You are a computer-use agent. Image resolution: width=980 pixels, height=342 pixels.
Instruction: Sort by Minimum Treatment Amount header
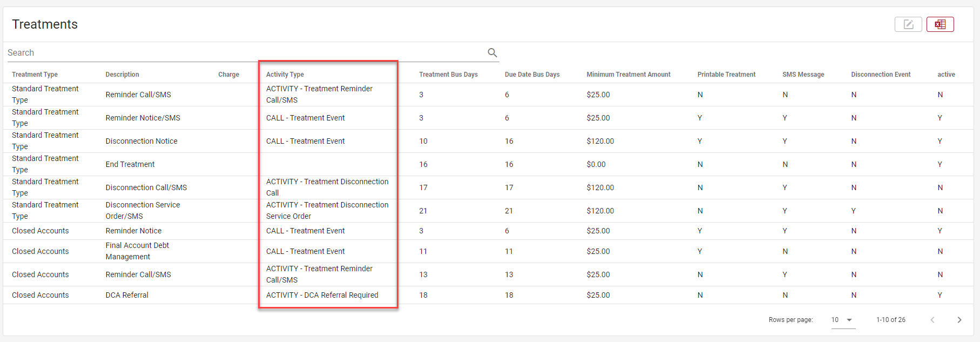tap(628, 75)
